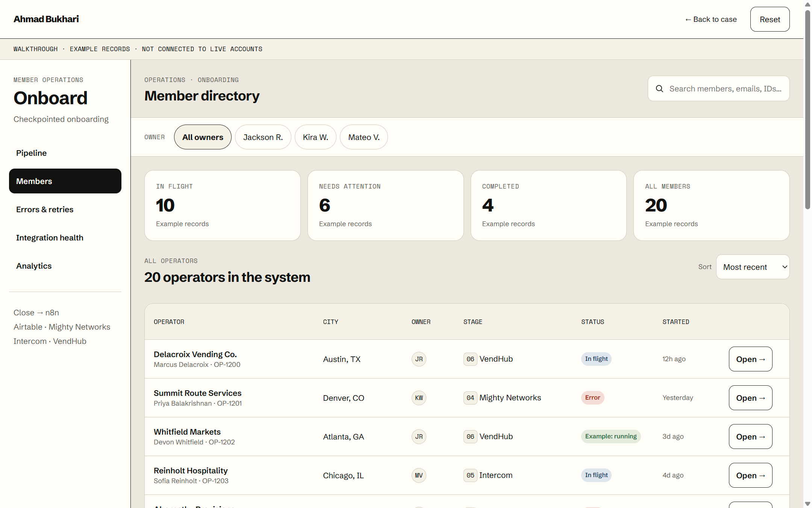812x508 pixels.
Task: Click the 06 stage badge in the Delacroix row
Action: point(470,359)
